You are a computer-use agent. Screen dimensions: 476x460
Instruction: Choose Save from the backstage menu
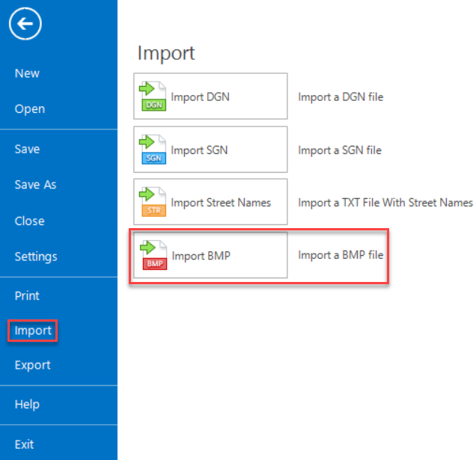click(27, 149)
